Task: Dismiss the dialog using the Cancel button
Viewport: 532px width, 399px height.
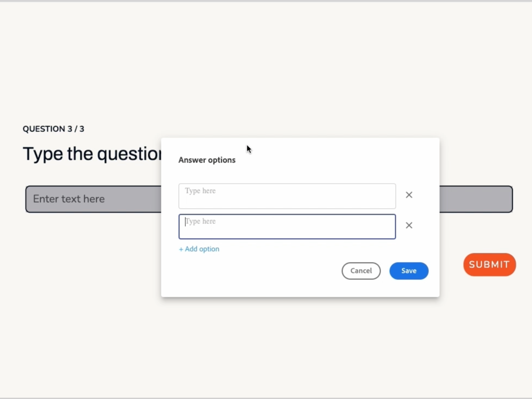Action: (x=361, y=271)
